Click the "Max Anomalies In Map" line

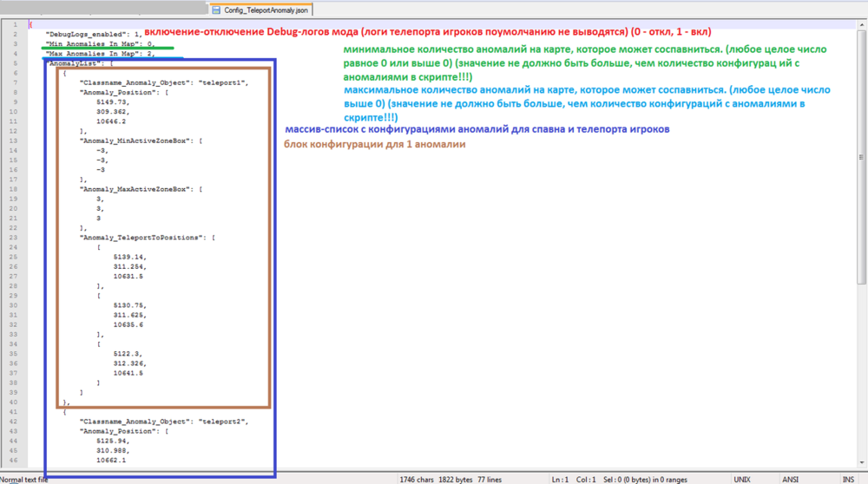(x=100, y=54)
